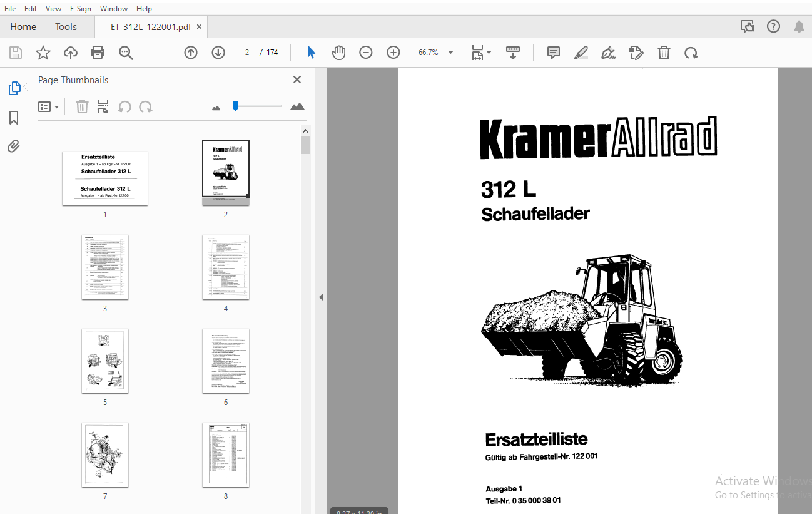Viewport: 812px width, 514px height.
Task: Click the thumbnail size slider handle
Action: (x=235, y=106)
